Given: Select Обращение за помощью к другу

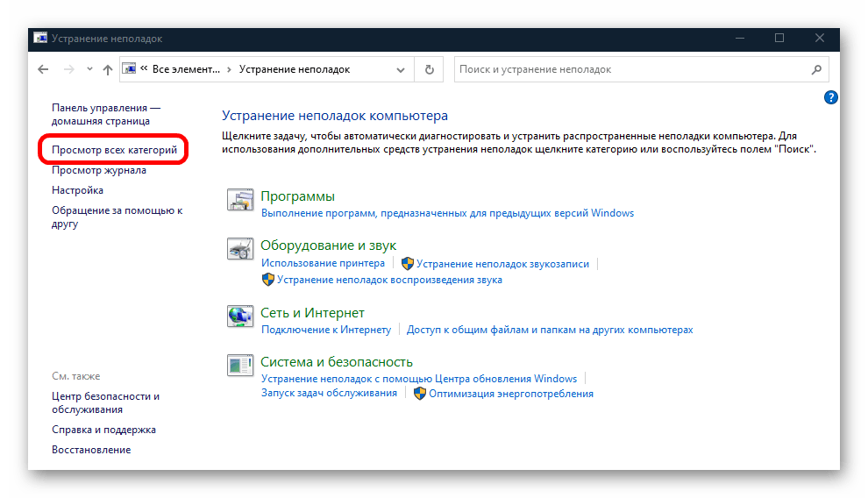Looking at the screenshot, I should pyautogui.click(x=117, y=217).
